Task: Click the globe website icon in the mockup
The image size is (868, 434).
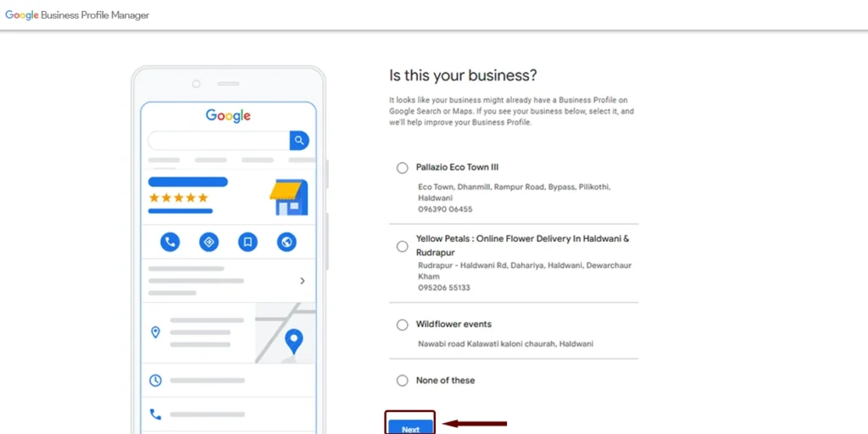Action: coord(287,242)
